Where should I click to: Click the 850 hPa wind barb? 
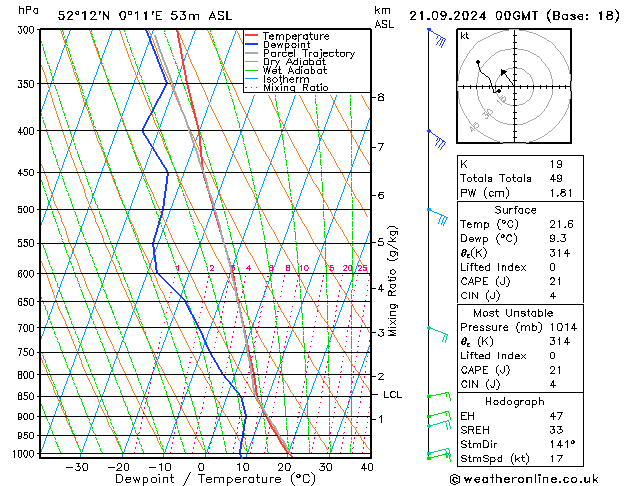click(439, 397)
